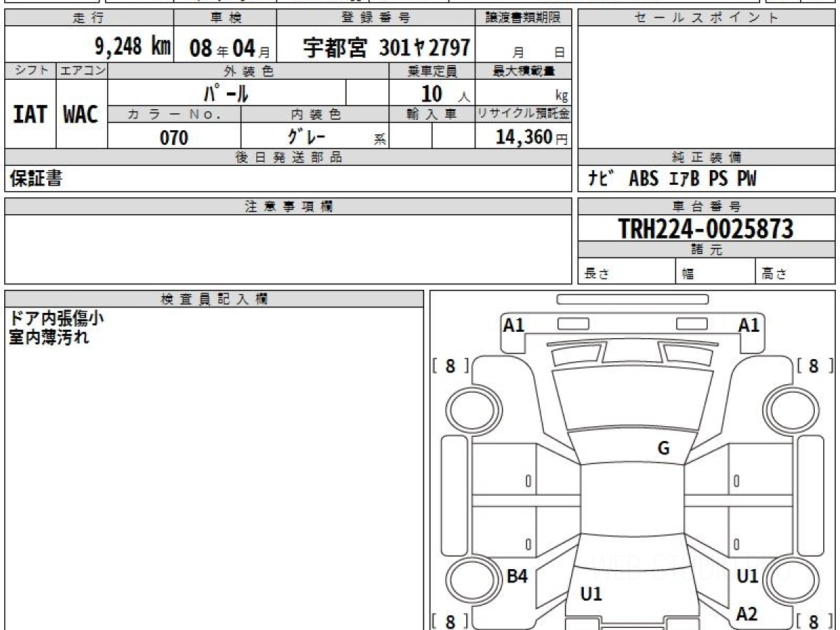Select the IAT shift type cell
The height and width of the screenshot is (630, 840).
coord(30,114)
